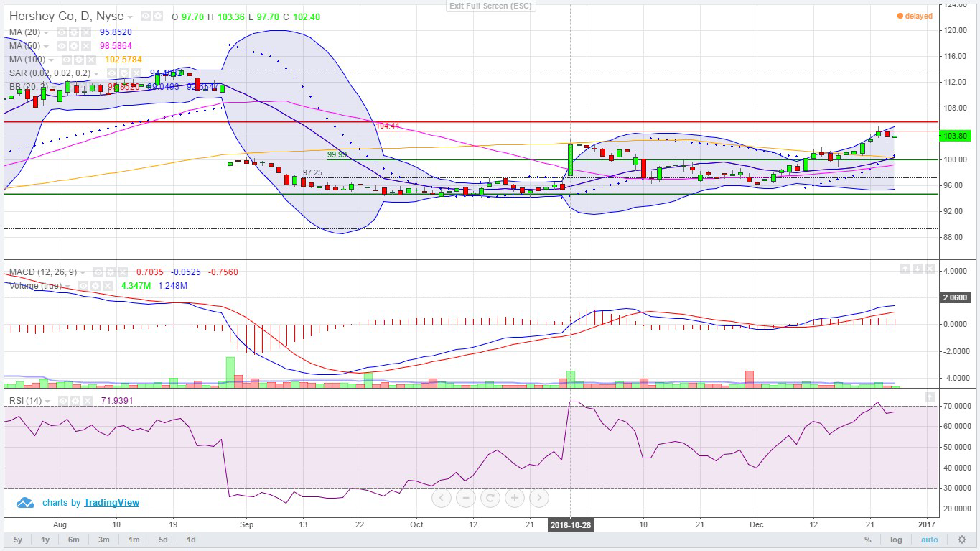The height and width of the screenshot is (551, 980).
Task: Select 1d time range
Action: (191, 540)
